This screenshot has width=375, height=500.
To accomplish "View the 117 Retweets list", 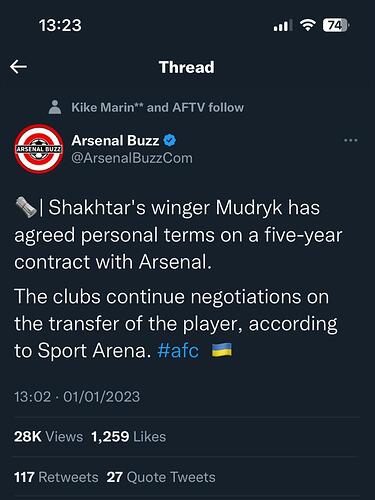I will (56, 477).
